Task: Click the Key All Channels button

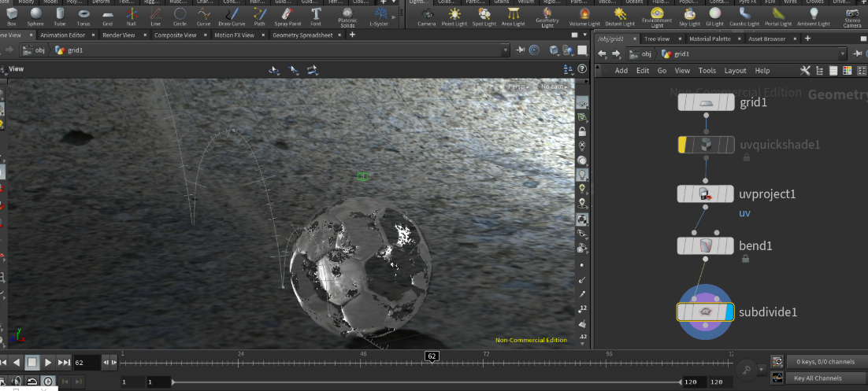Action: point(818,378)
